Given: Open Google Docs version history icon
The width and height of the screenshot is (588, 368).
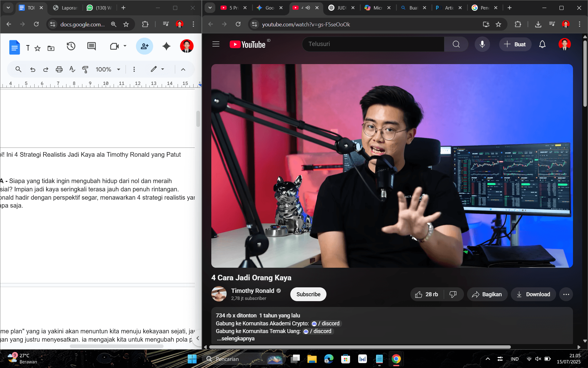Looking at the screenshot, I should click(71, 46).
